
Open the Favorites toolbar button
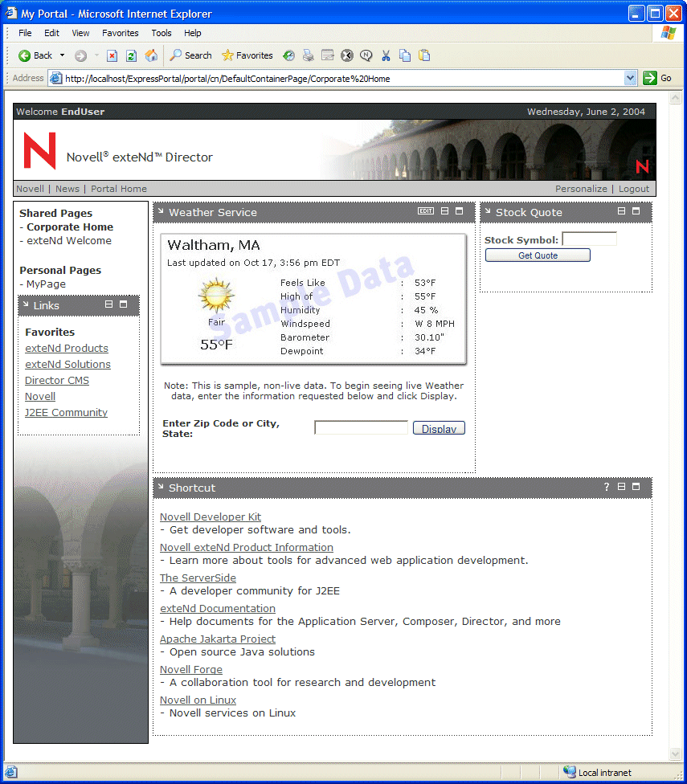pos(247,55)
